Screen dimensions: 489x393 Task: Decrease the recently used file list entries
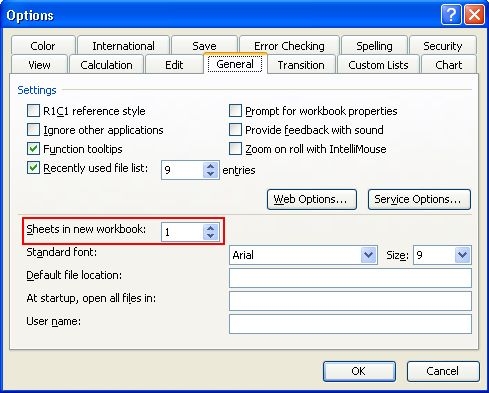[210, 174]
